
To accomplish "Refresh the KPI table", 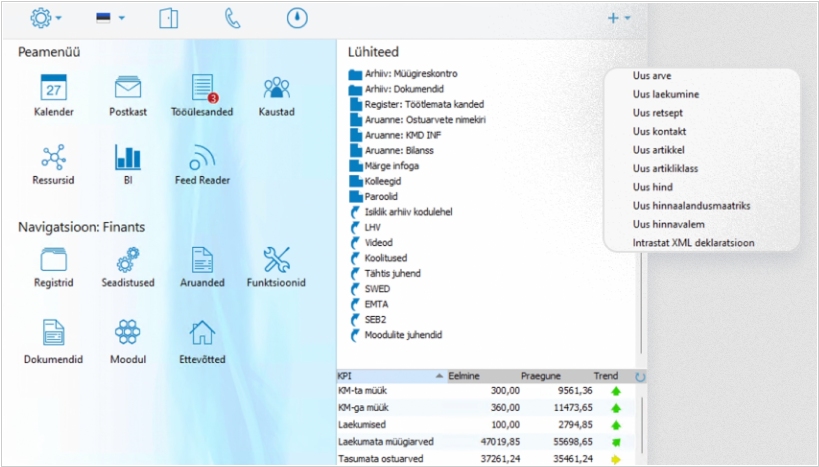I will click(x=640, y=377).
